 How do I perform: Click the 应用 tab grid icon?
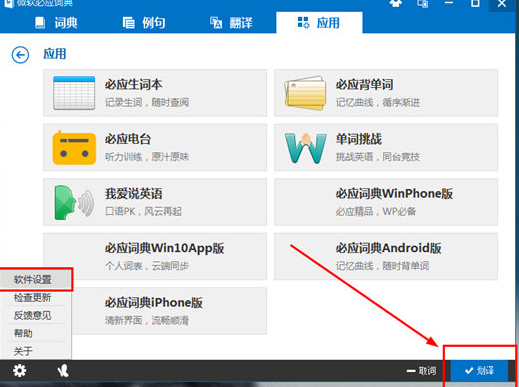coord(303,23)
